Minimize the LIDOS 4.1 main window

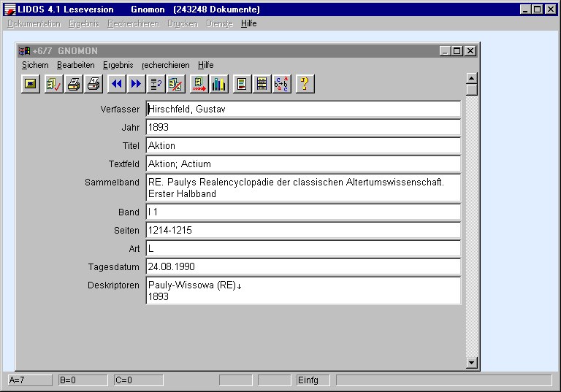click(x=525, y=9)
